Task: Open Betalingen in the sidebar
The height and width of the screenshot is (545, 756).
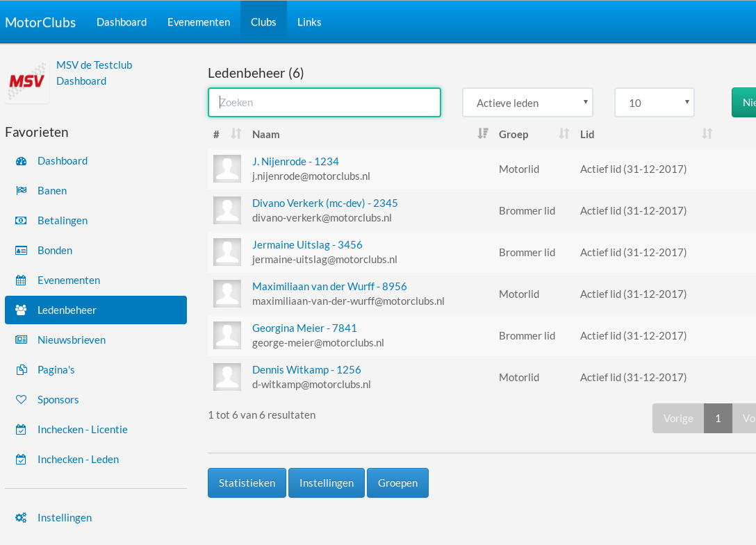Action: 63,221
